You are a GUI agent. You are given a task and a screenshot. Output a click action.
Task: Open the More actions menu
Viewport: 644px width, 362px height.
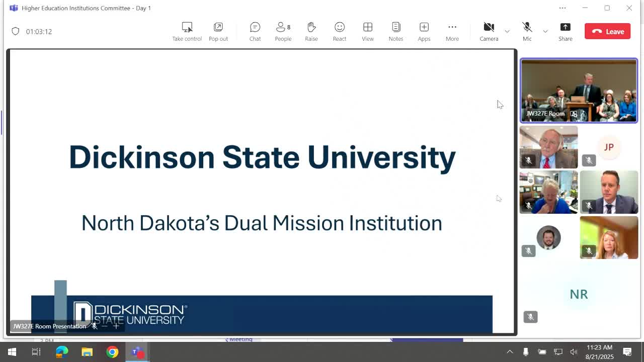pos(452,32)
